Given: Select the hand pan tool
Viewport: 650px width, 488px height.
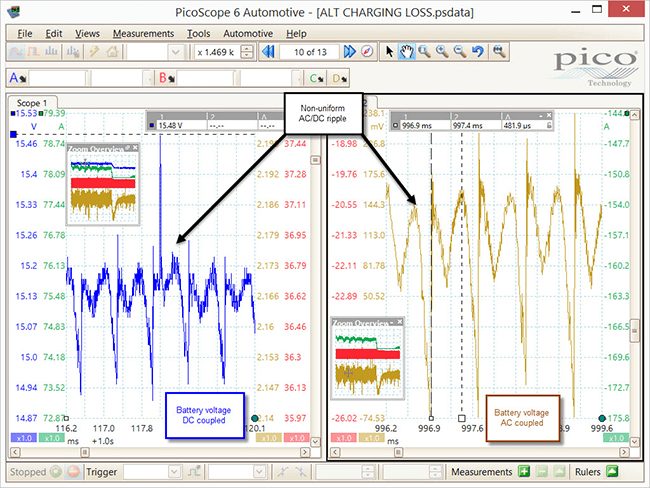Looking at the screenshot, I should coord(406,52).
